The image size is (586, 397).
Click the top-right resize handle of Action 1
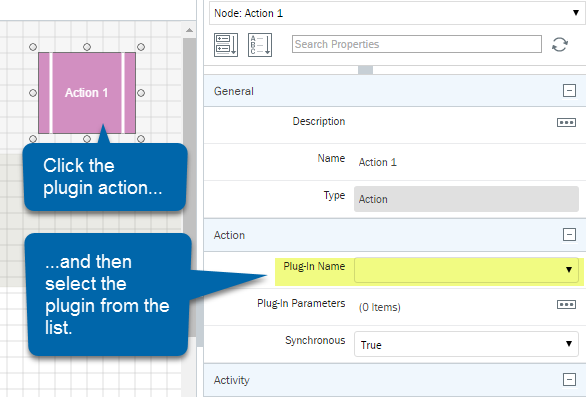point(141,47)
